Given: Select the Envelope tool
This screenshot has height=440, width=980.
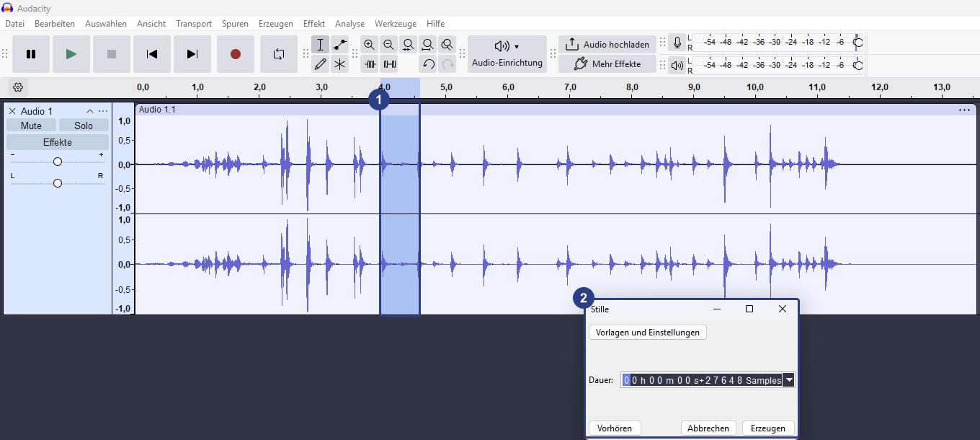Looking at the screenshot, I should (339, 45).
